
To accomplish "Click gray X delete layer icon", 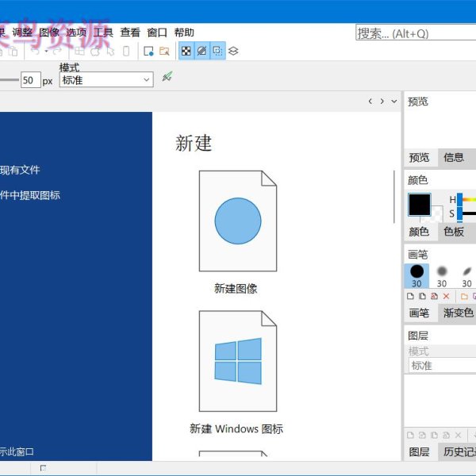I will [458, 436].
